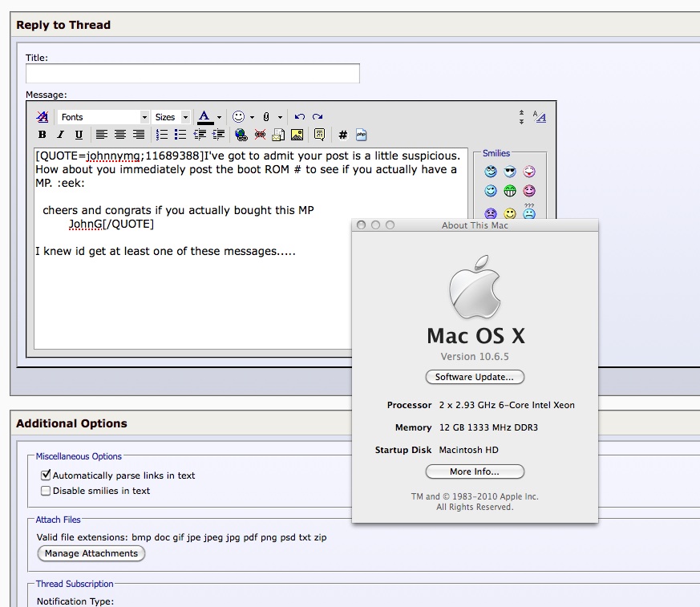700x607 pixels.
Task: Insert the confused smiley with question marks
Action: [529, 212]
